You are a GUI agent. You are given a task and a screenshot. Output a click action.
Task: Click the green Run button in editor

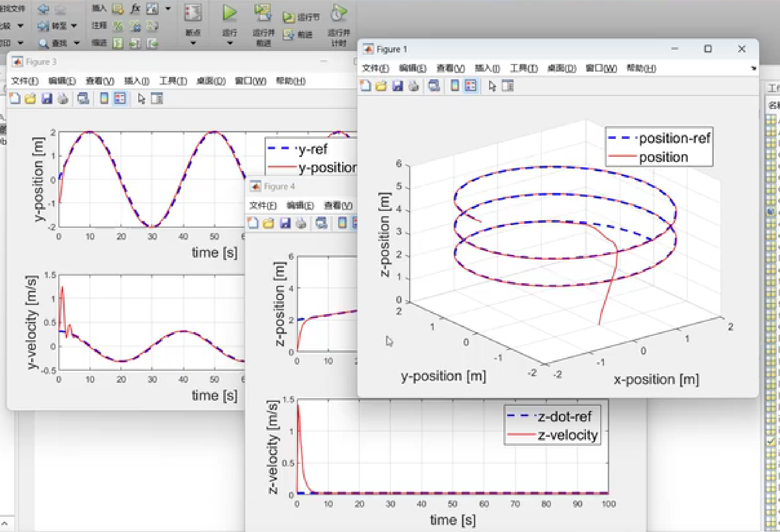[230, 13]
